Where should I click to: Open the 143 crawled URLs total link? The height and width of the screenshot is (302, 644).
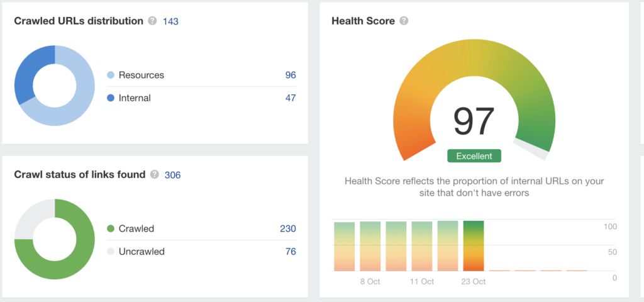point(170,21)
